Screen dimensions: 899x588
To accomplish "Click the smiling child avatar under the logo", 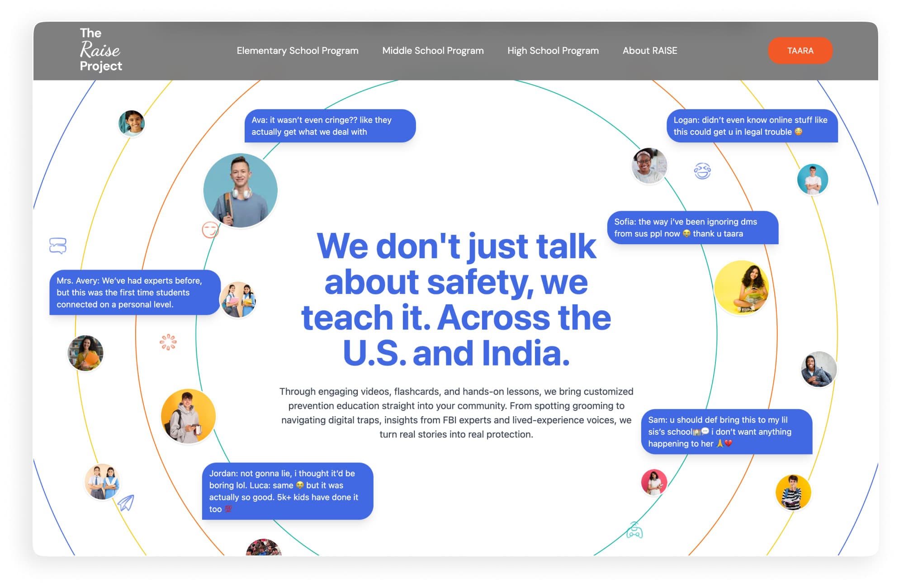I will (132, 123).
